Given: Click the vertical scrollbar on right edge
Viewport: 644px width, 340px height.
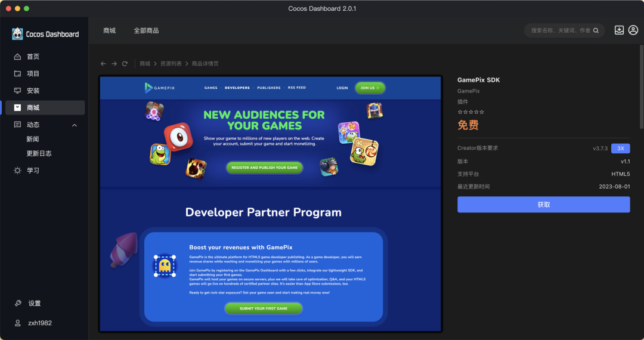Looking at the screenshot, I should click(641, 88).
